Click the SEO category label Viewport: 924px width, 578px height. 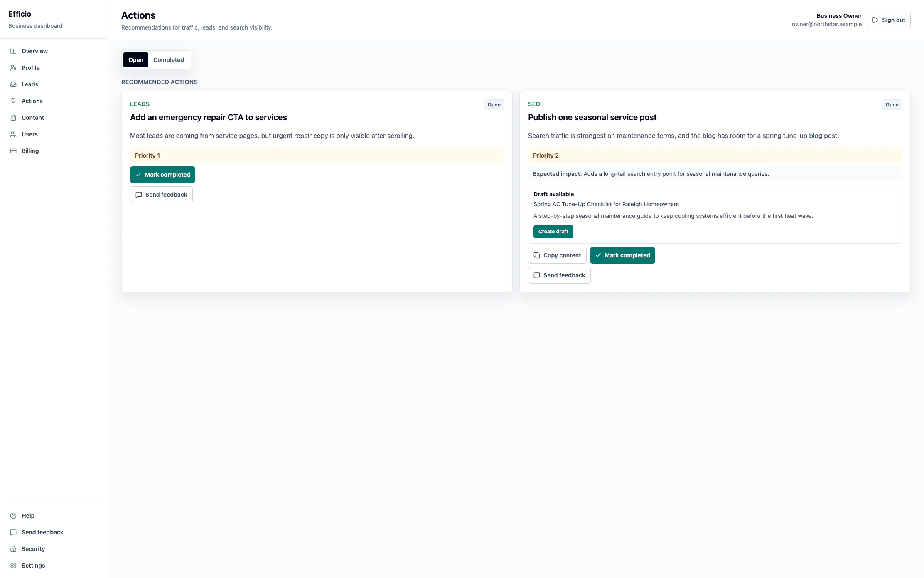click(534, 104)
